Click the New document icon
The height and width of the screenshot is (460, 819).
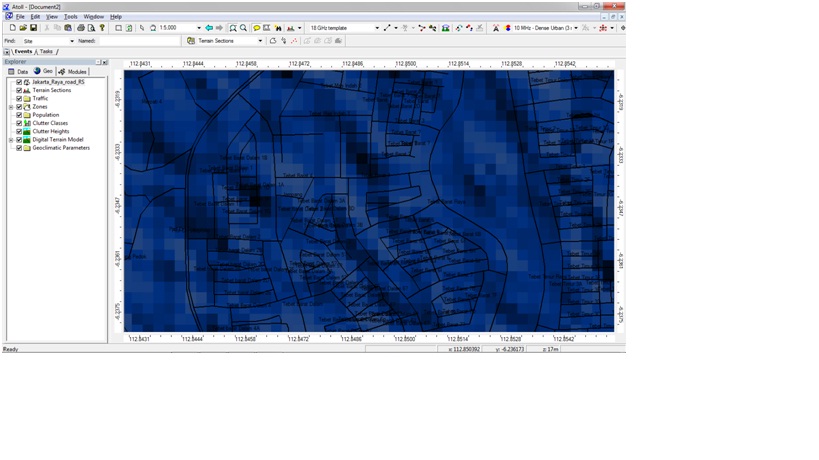[13, 28]
